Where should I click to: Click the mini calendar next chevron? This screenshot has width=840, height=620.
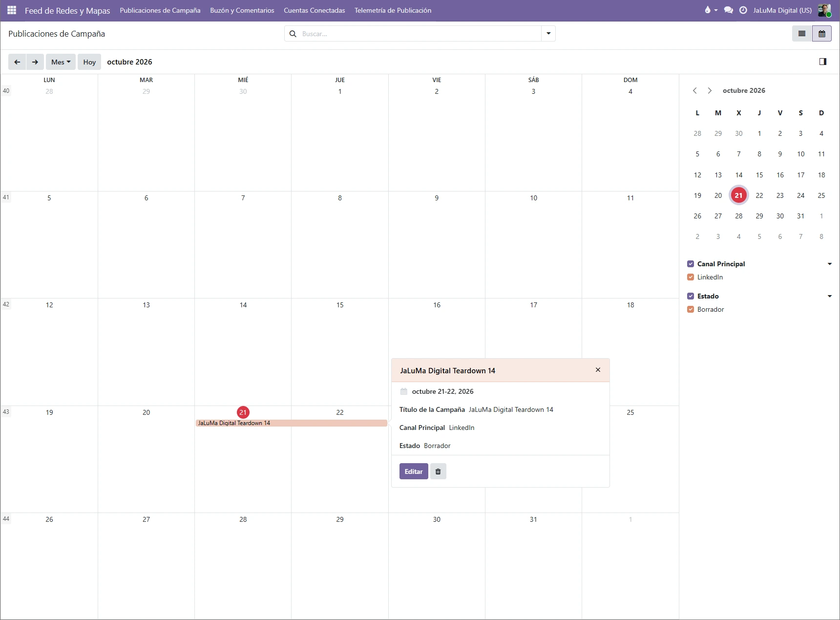click(x=710, y=90)
